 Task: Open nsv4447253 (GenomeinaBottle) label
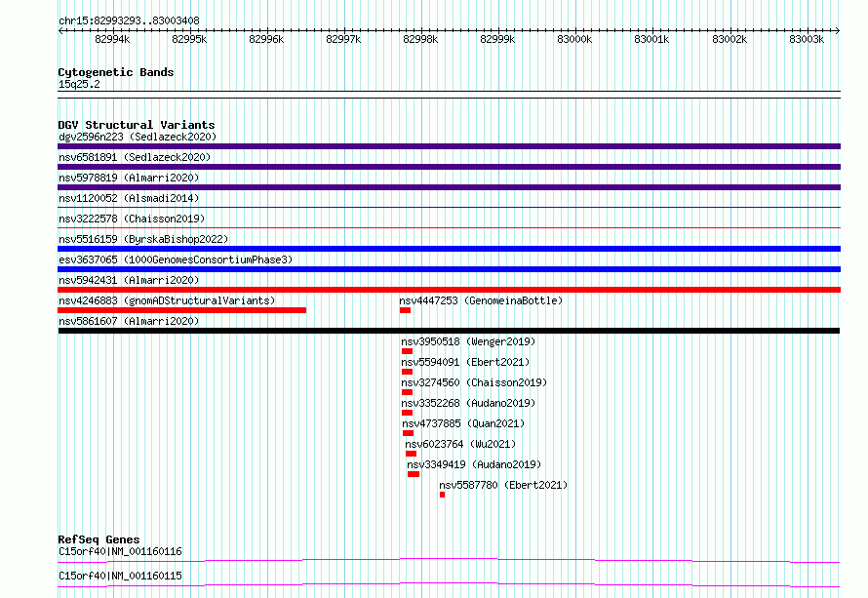[481, 300]
